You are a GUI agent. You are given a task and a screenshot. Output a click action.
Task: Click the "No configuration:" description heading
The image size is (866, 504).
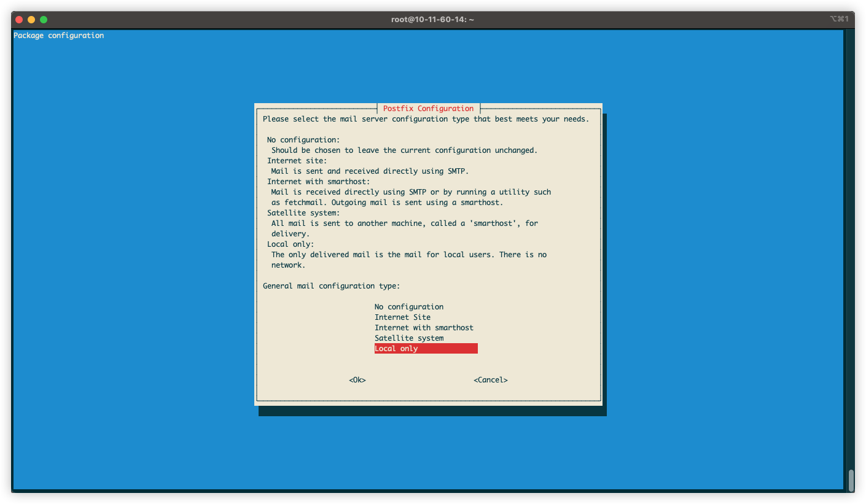(303, 140)
